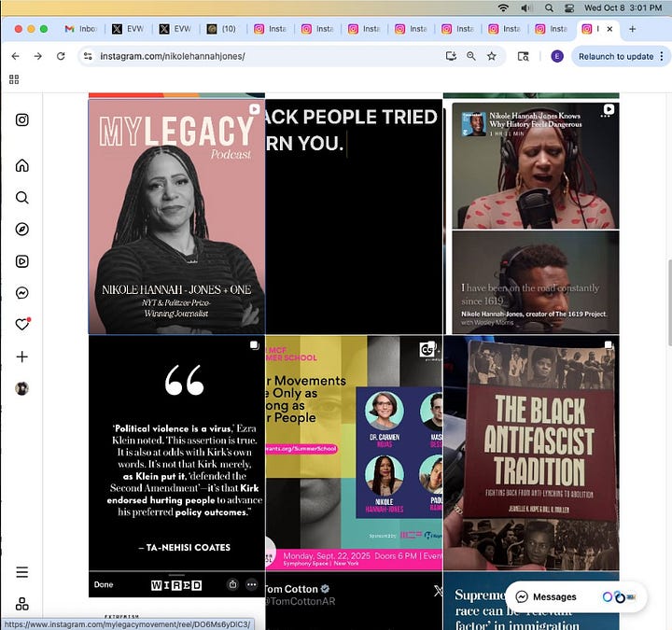Reload the Instagram page
The width and height of the screenshot is (672, 630).
(61, 56)
